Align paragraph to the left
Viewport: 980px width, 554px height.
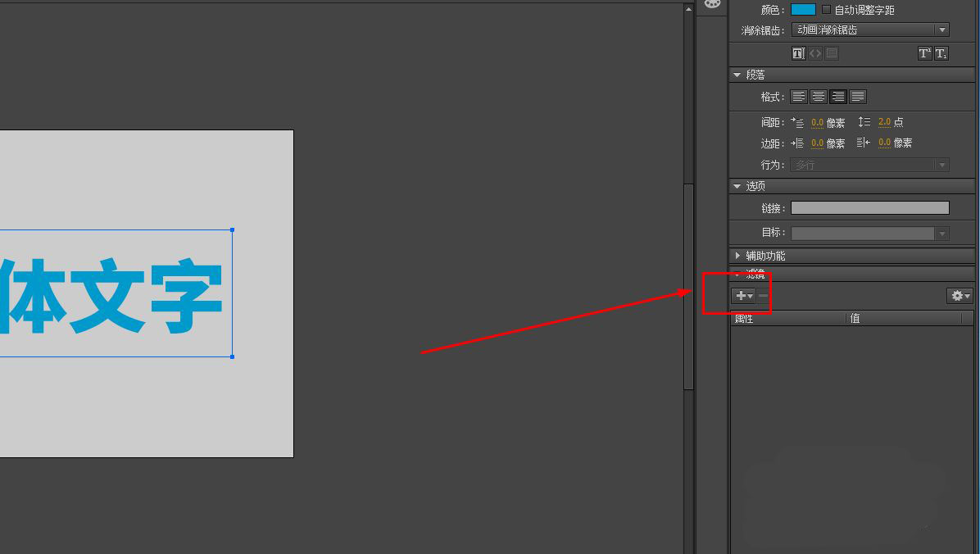click(x=798, y=96)
